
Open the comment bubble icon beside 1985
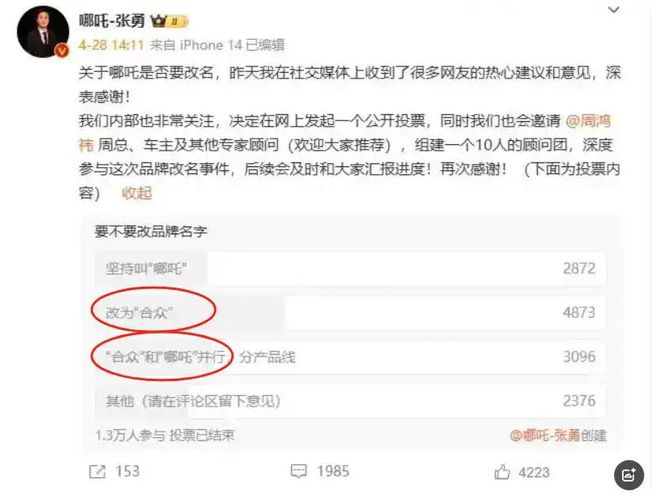pyautogui.click(x=299, y=471)
